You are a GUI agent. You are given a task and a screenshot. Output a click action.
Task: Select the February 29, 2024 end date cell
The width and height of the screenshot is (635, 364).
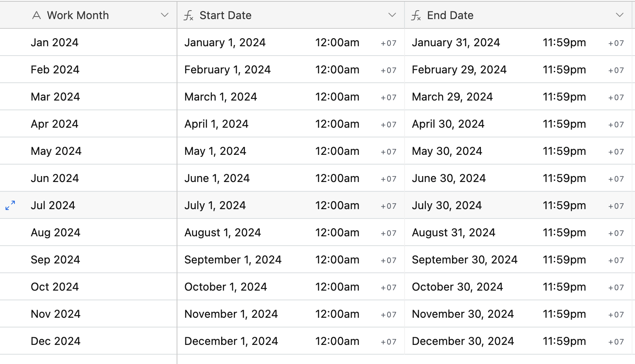(x=518, y=70)
